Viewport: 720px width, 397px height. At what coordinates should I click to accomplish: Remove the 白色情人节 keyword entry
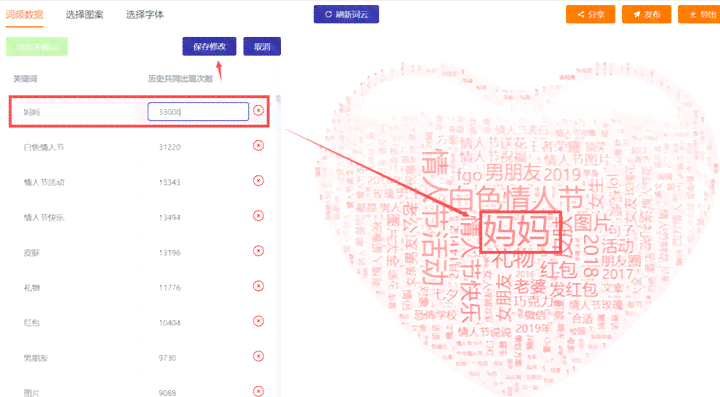259,145
